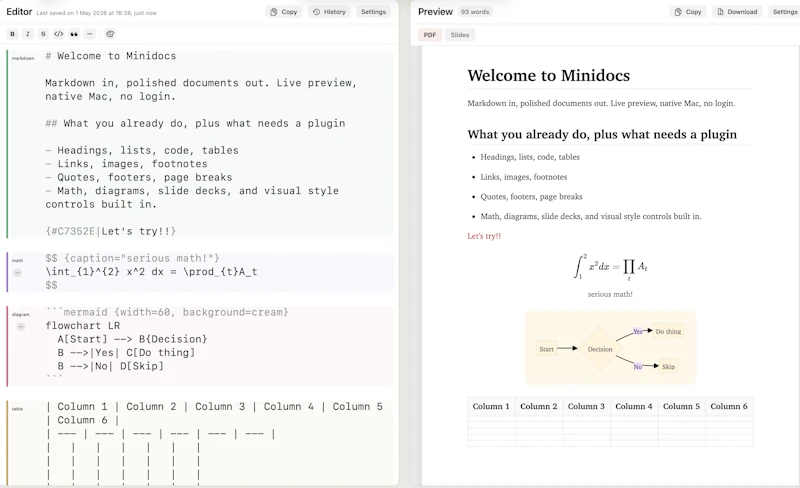The height and width of the screenshot is (488, 800).
Task: Click the 'Column 3' header in the preview table
Action: [586, 406]
